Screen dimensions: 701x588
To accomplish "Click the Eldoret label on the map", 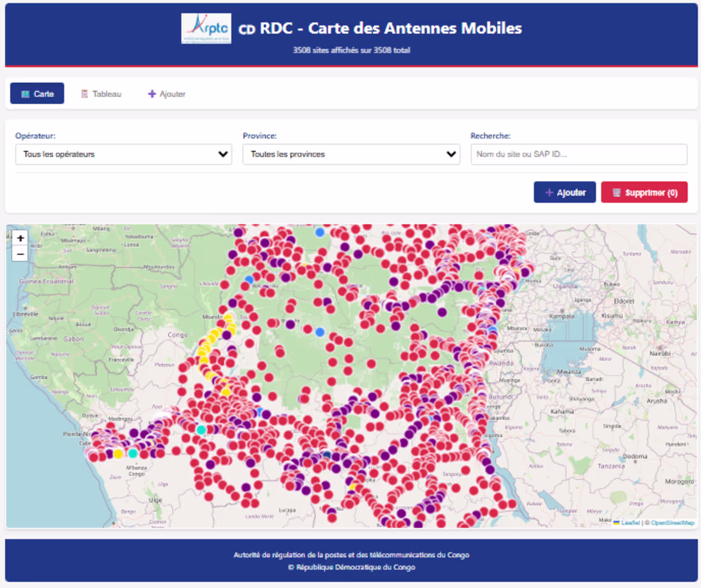I will point(624,301).
